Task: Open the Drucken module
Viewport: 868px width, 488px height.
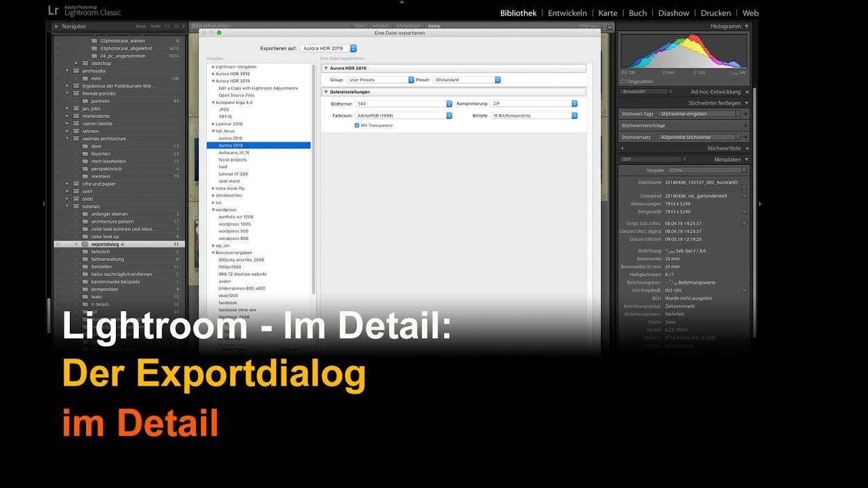Action: tap(716, 13)
